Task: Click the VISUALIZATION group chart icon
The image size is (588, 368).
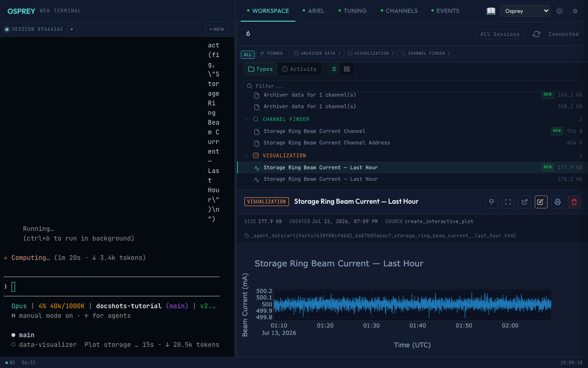Action: tap(256, 155)
